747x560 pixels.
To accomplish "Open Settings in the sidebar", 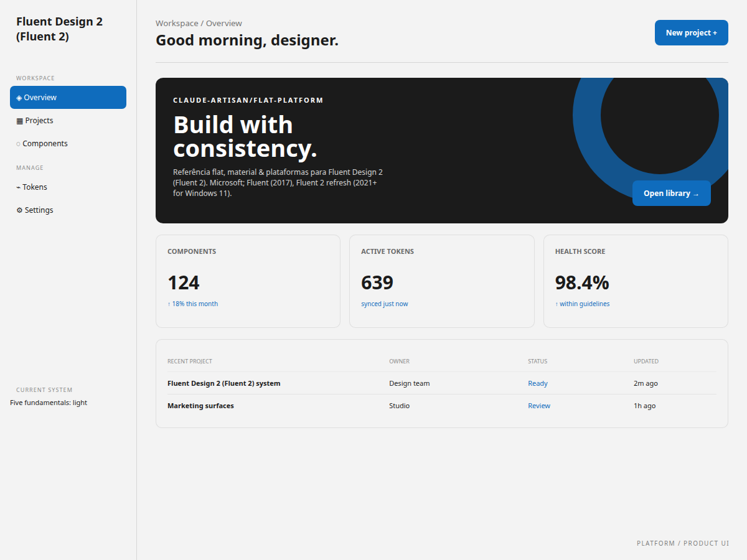I will [x=68, y=210].
